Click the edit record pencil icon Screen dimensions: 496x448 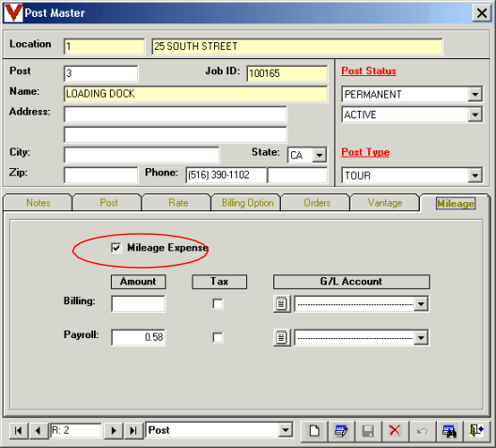341,430
